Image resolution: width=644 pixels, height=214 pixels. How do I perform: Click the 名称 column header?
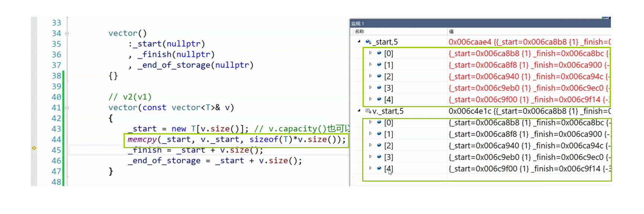click(360, 32)
